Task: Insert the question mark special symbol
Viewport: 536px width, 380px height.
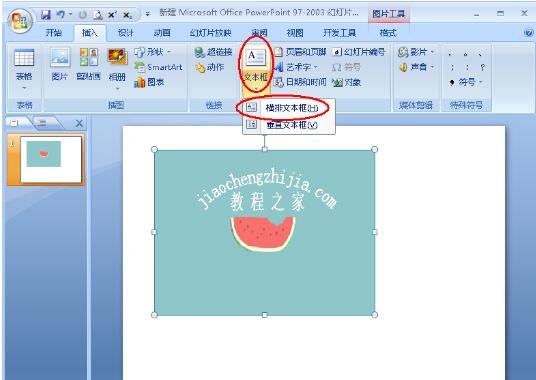Action: pos(482,67)
